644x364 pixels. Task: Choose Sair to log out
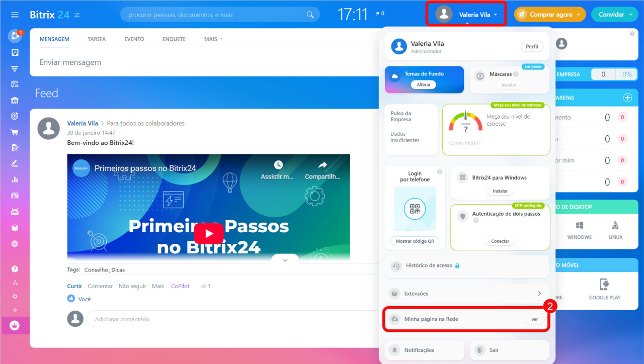(x=509, y=350)
